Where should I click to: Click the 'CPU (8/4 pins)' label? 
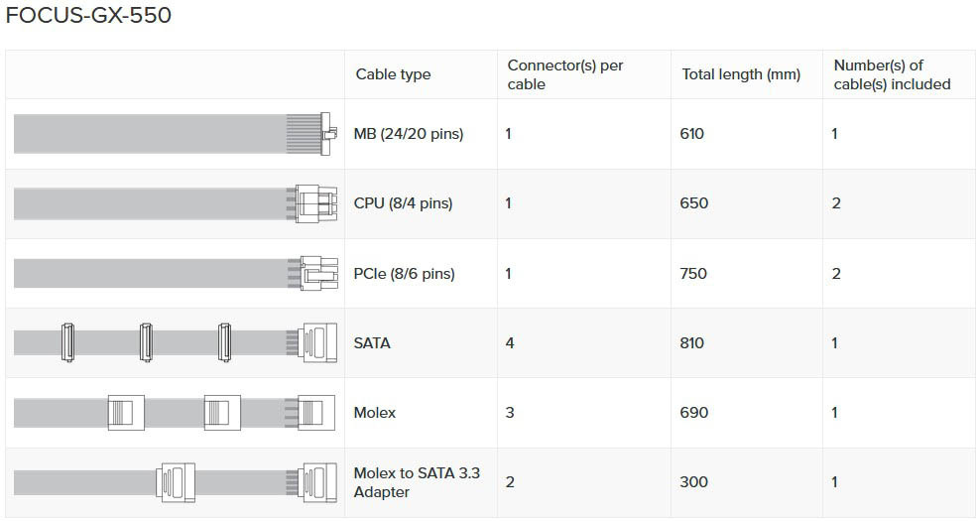coord(403,203)
